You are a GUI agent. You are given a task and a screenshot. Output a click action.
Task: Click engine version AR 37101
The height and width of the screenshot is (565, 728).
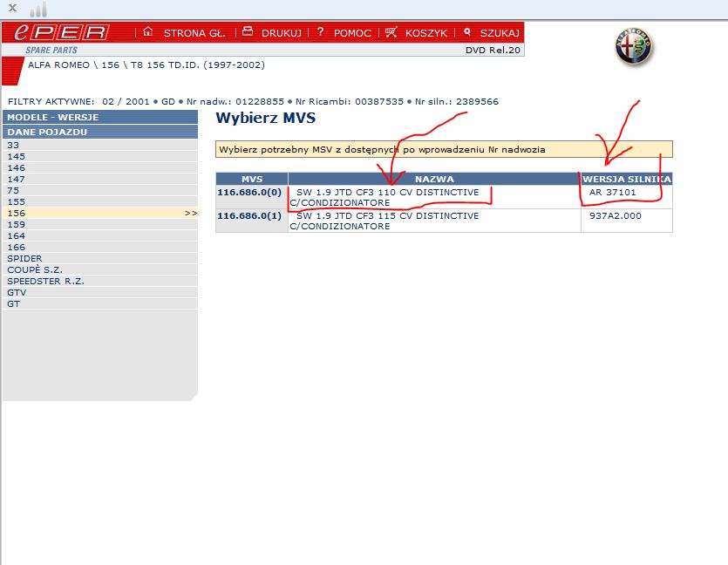612,192
